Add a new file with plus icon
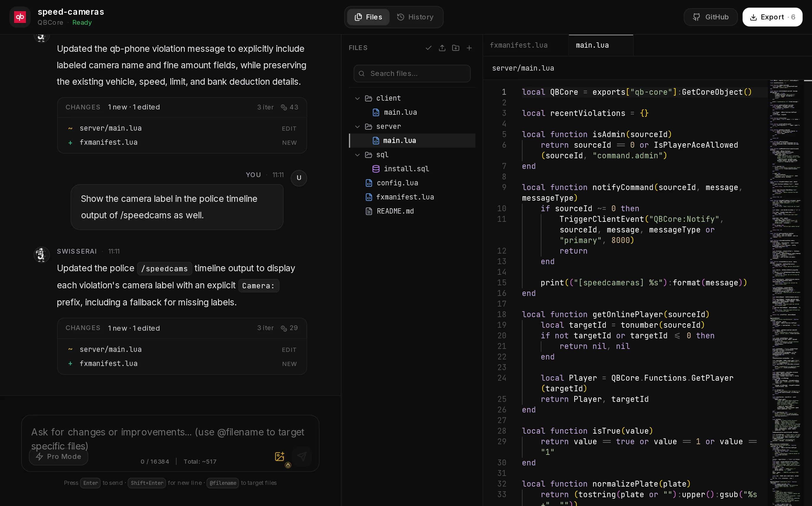 pos(469,48)
